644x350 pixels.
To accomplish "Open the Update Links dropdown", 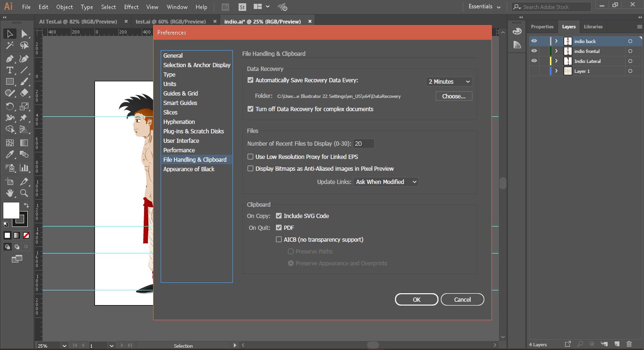I will click(x=386, y=182).
